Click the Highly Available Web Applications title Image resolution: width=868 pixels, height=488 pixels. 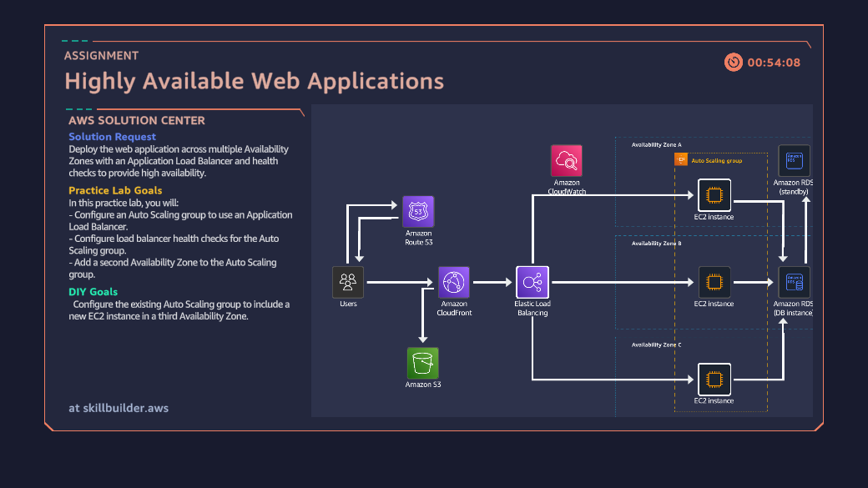click(x=254, y=82)
